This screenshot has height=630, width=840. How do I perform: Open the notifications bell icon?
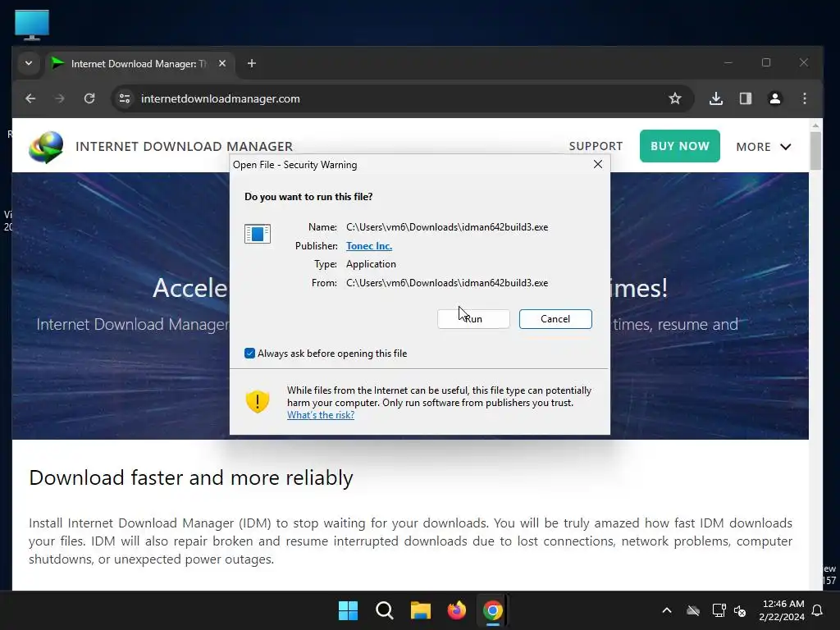click(x=817, y=610)
